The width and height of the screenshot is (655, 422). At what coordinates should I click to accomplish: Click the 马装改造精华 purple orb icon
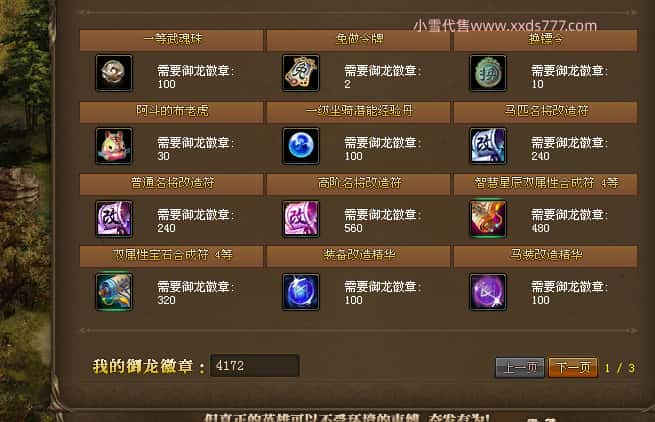[488, 291]
